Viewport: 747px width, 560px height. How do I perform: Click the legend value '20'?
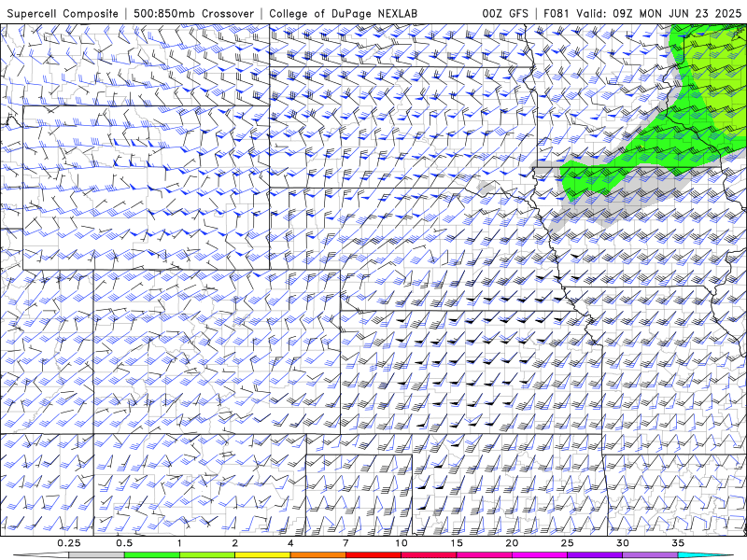coord(512,543)
